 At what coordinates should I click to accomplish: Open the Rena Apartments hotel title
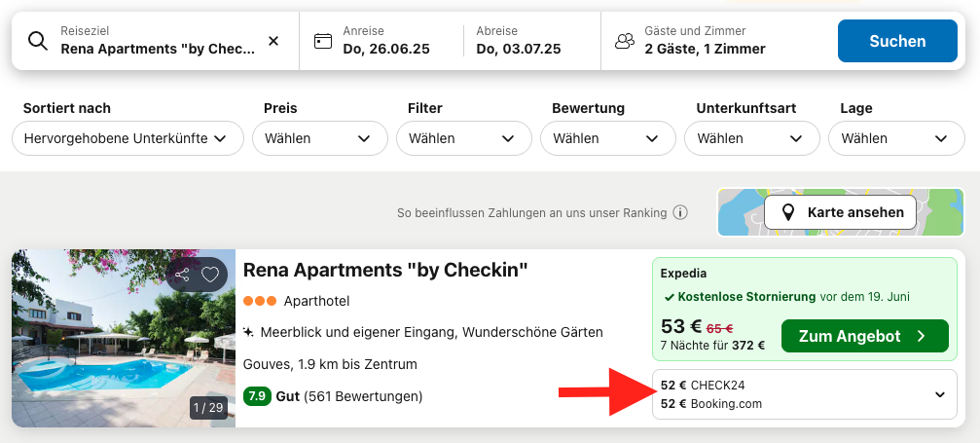pyautogui.click(x=385, y=270)
